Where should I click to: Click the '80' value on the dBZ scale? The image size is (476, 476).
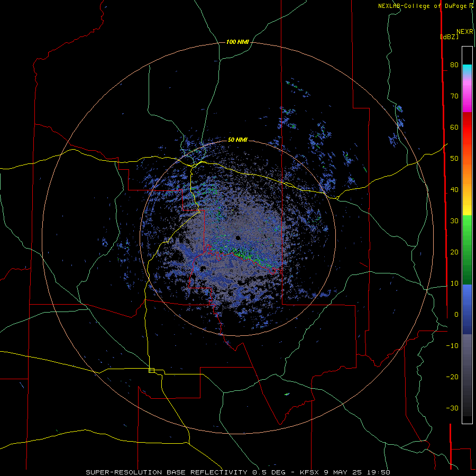pyautogui.click(x=454, y=65)
